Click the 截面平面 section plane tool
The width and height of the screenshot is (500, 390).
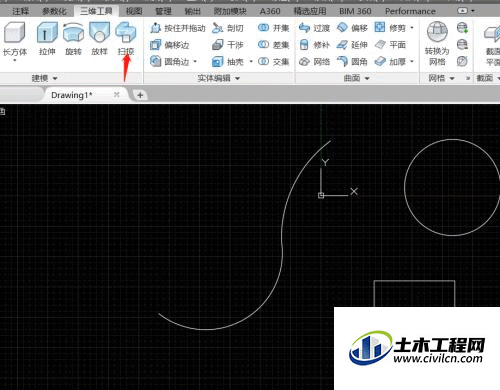click(492, 43)
